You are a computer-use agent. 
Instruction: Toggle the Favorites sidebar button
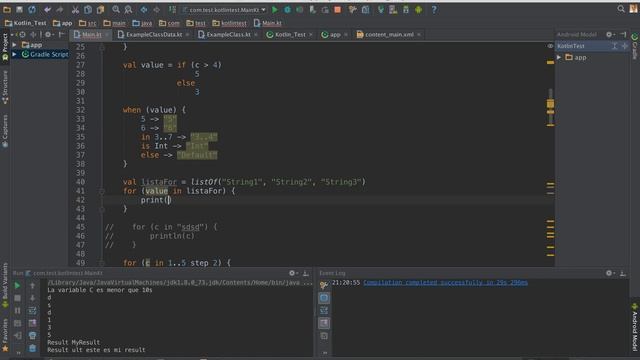click(x=5, y=336)
